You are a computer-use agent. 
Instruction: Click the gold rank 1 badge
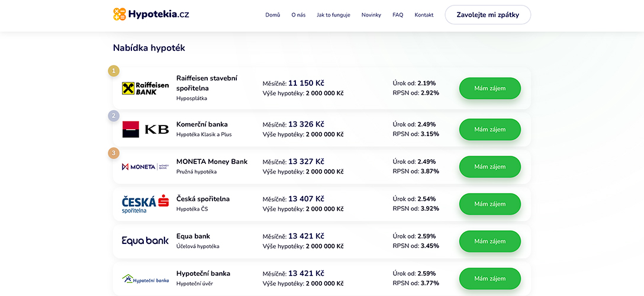(114, 71)
